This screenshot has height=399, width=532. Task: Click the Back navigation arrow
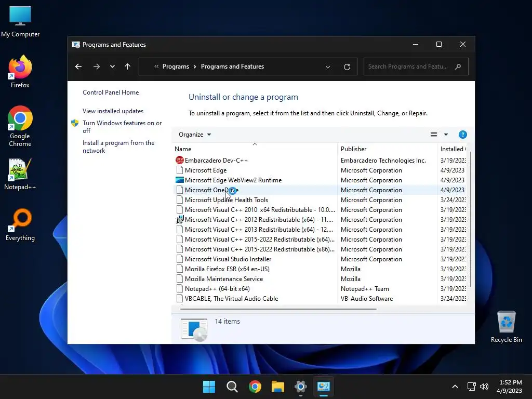[x=78, y=66]
